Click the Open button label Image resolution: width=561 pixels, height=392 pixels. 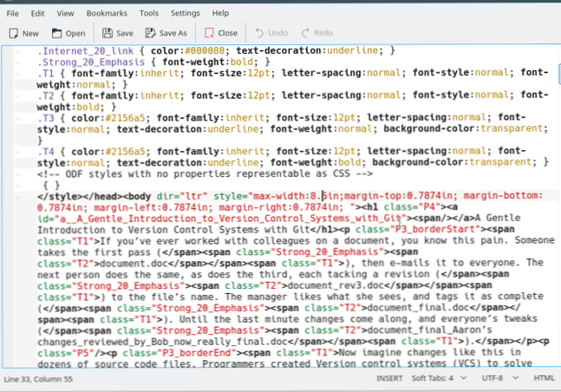75,34
